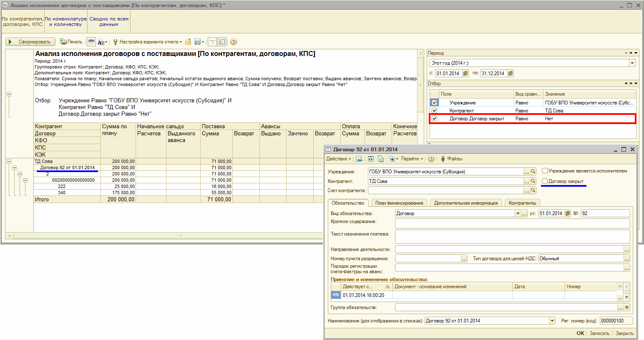The height and width of the screenshot is (340, 644).
Task: Select Договор 92 от 01.01.2014 report cell
Action: click(67, 167)
